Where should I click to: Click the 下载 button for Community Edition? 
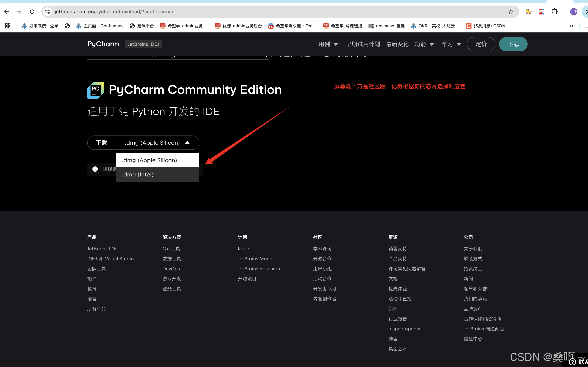tap(102, 142)
